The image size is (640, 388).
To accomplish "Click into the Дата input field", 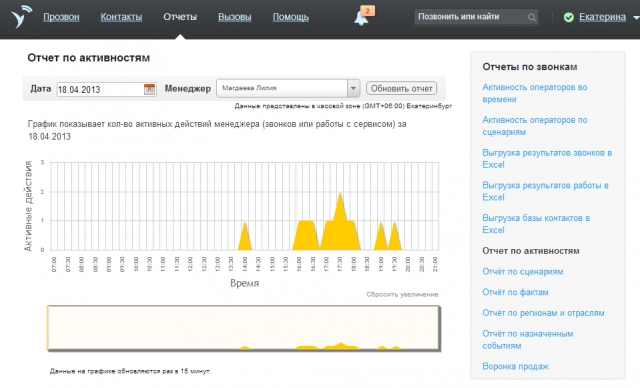I will click(106, 89).
